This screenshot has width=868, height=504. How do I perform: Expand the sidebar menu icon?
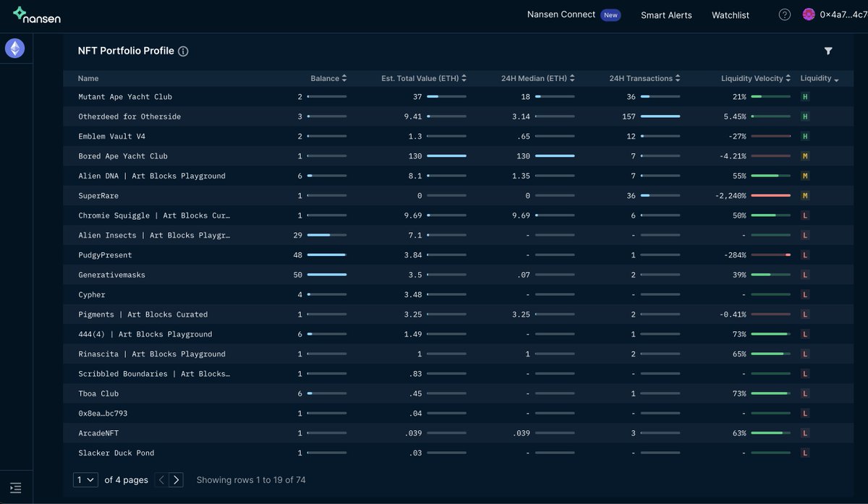pyautogui.click(x=16, y=488)
